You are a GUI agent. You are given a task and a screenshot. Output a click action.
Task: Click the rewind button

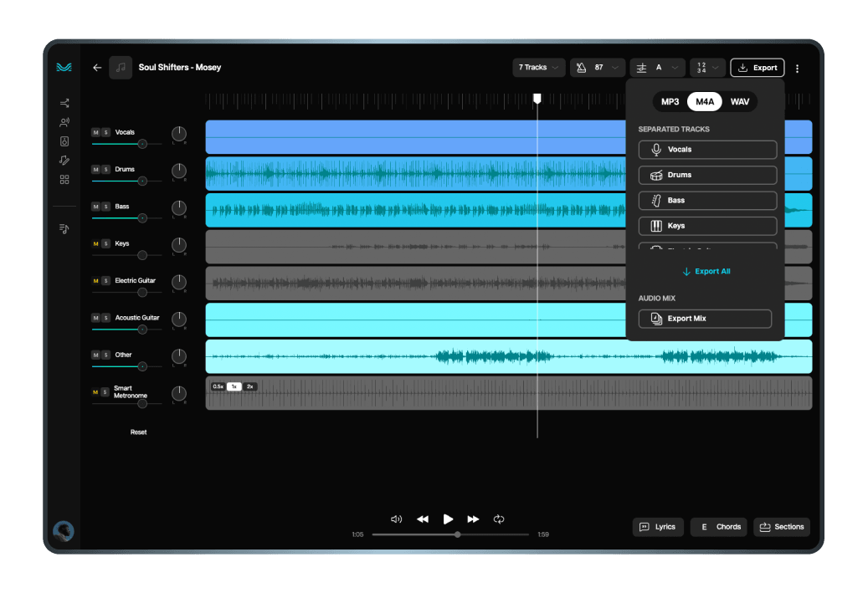pyautogui.click(x=423, y=519)
